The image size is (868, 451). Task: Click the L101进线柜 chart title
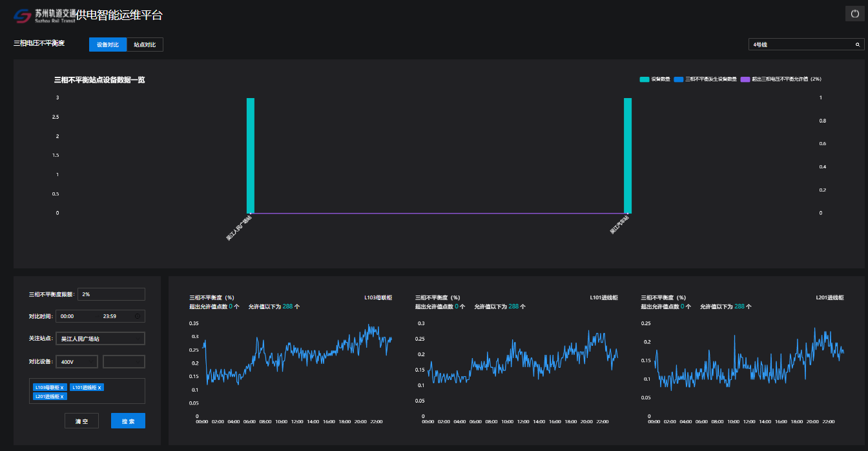[x=604, y=297]
